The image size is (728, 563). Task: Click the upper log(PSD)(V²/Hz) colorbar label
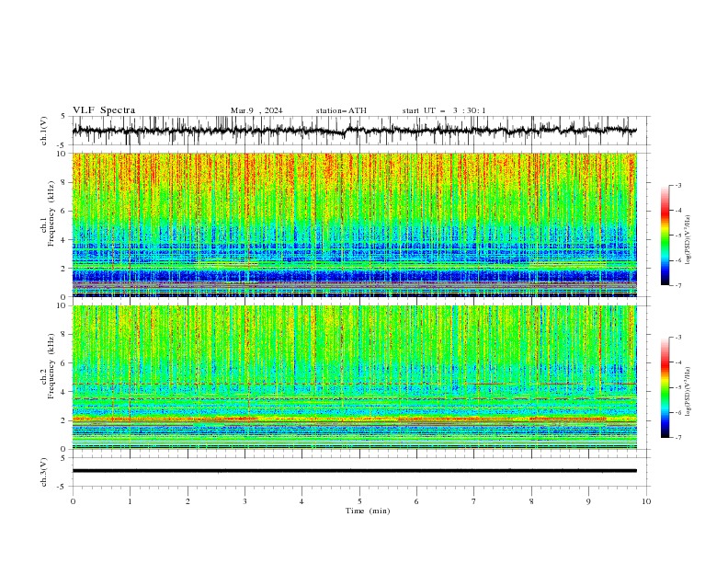[x=688, y=240]
